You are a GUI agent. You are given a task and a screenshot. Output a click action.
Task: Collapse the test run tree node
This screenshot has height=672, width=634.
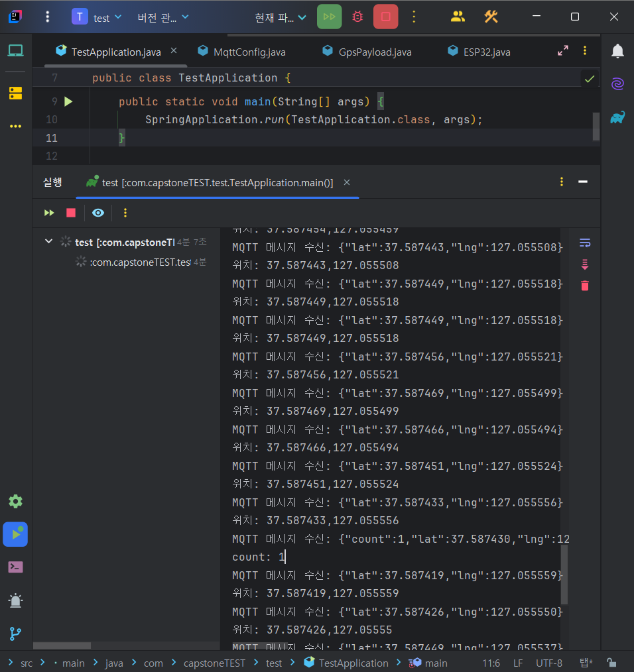click(49, 241)
